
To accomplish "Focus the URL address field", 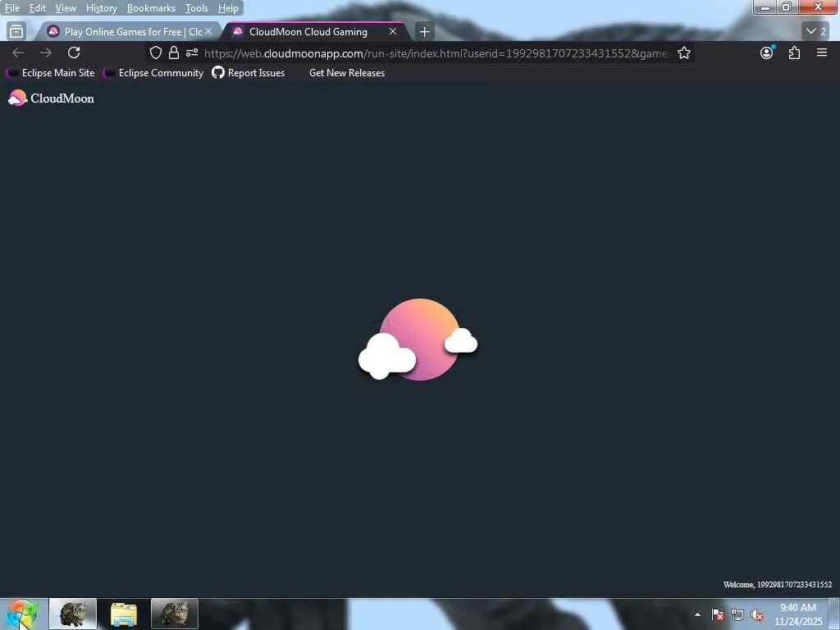I will (x=436, y=53).
